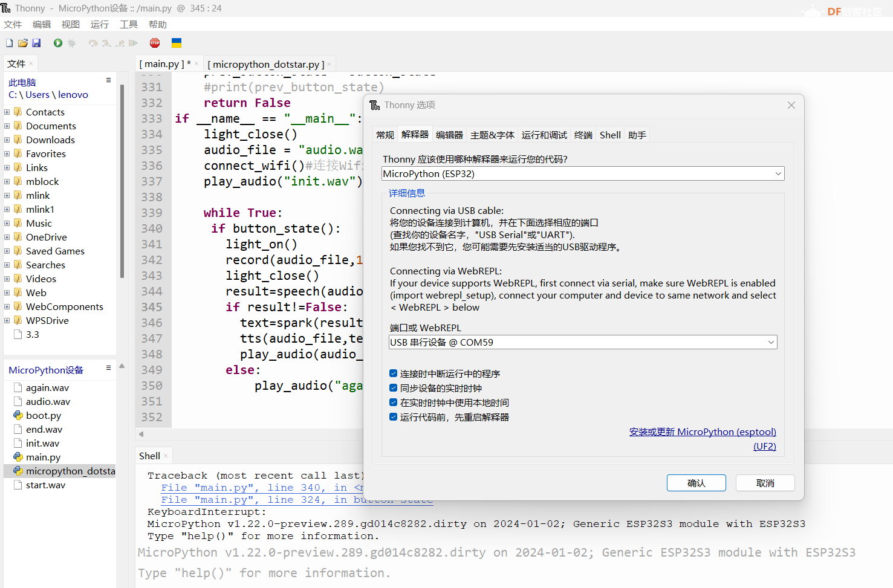Toggle use local time in RTC checkbox
The width and height of the screenshot is (893, 588).
393,402
